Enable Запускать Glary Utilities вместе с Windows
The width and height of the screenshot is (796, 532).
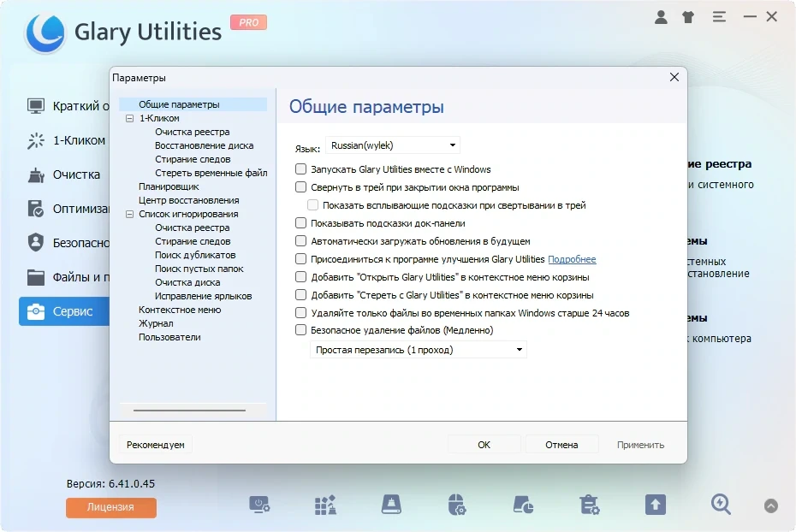300,168
